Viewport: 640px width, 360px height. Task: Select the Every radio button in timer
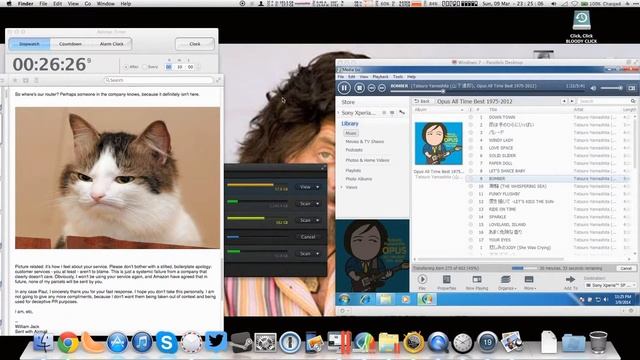click(x=144, y=67)
